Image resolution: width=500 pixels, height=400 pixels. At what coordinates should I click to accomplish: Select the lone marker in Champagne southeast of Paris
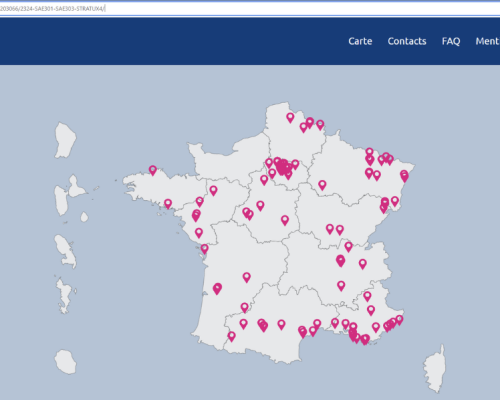322,185
